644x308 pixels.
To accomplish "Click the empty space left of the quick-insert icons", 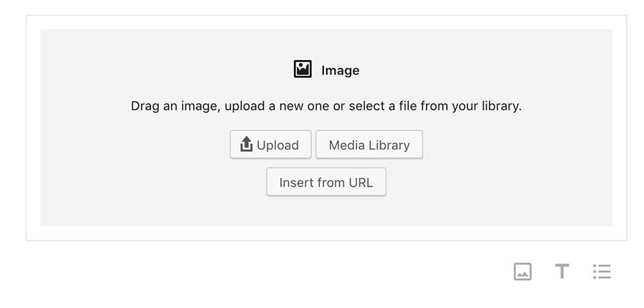I will 267,272.
